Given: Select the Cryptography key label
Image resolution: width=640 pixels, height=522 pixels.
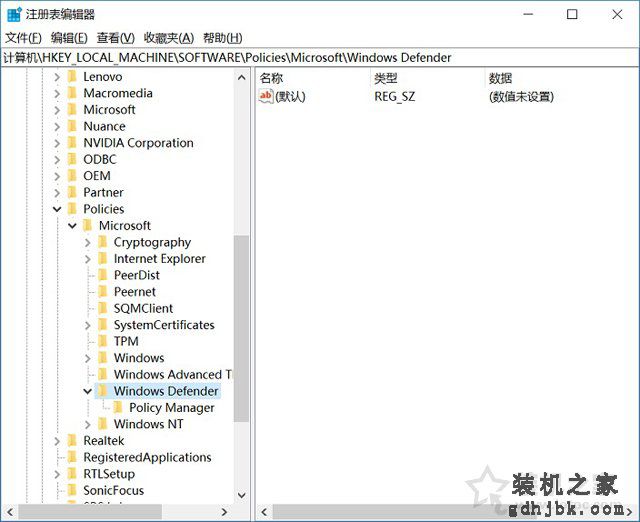Looking at the screenshot, I should (x=152, y=242).
